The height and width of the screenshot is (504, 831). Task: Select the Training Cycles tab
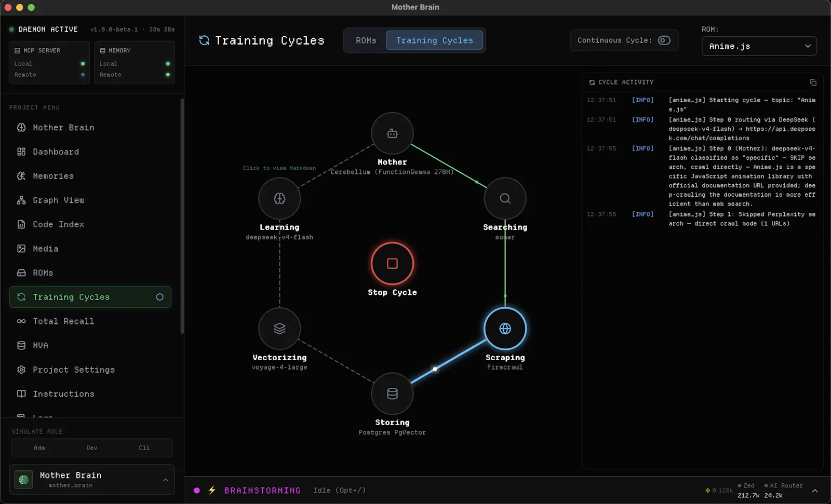coord(435,40)
